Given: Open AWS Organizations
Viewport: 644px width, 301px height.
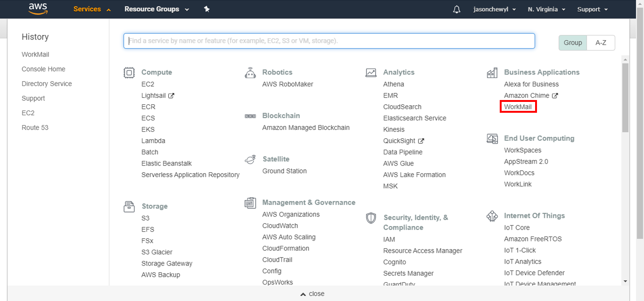Looking at the screenshot, I should pos(291,215).
